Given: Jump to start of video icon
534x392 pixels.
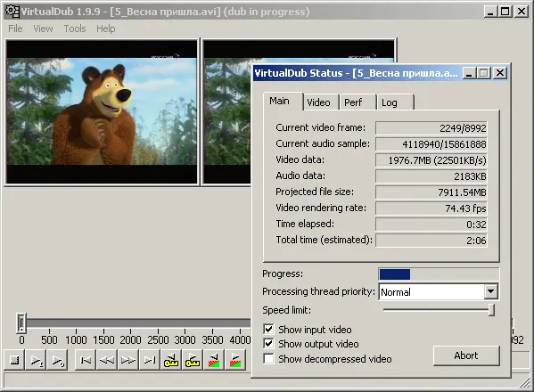Looking at the screenshot, I should (x=86, y=360).
